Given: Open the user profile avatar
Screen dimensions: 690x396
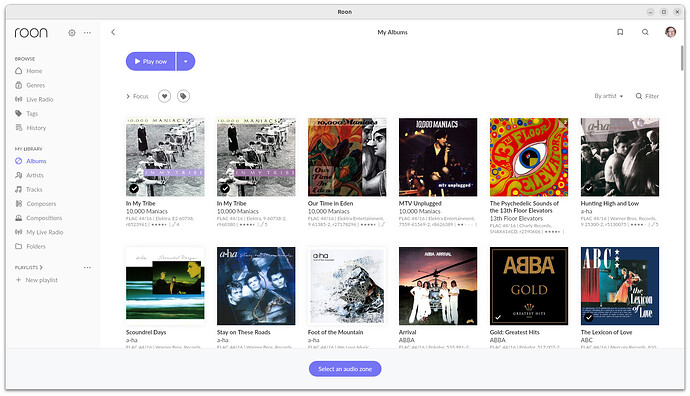Looking at the screenshot, I should point(670,32).
